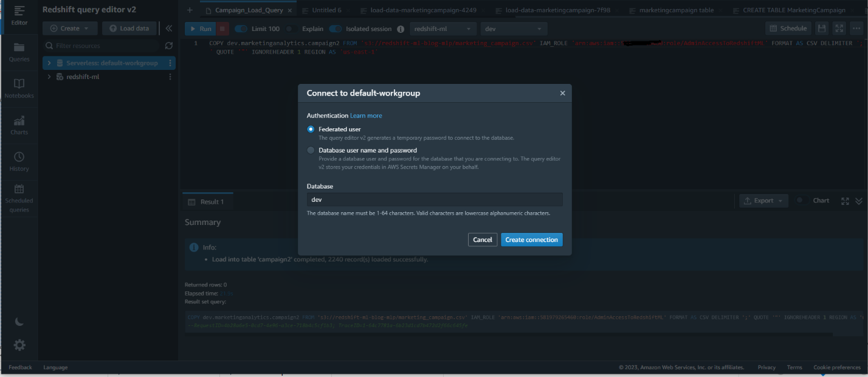Click the Database name input field
Viewport: 868px width, 377px height.
point(435,199)
